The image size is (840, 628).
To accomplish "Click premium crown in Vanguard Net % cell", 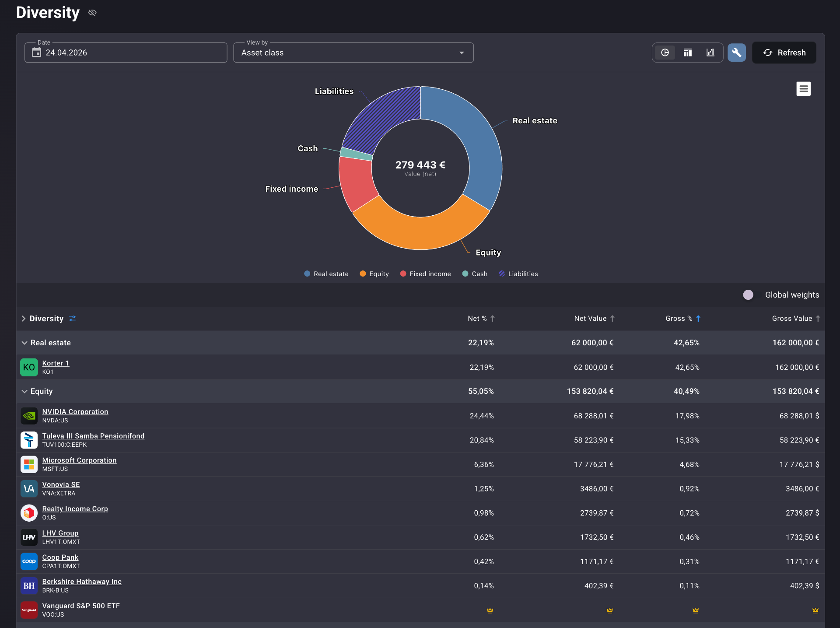I will click(490, 610).
